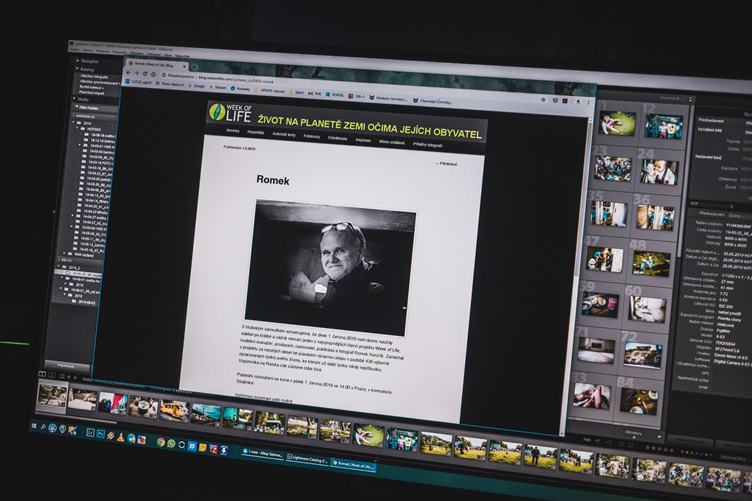This screenshot has width=752, height=501.
Task: Open FileZilla from the taskbar
Action: [x=213, y=449]
